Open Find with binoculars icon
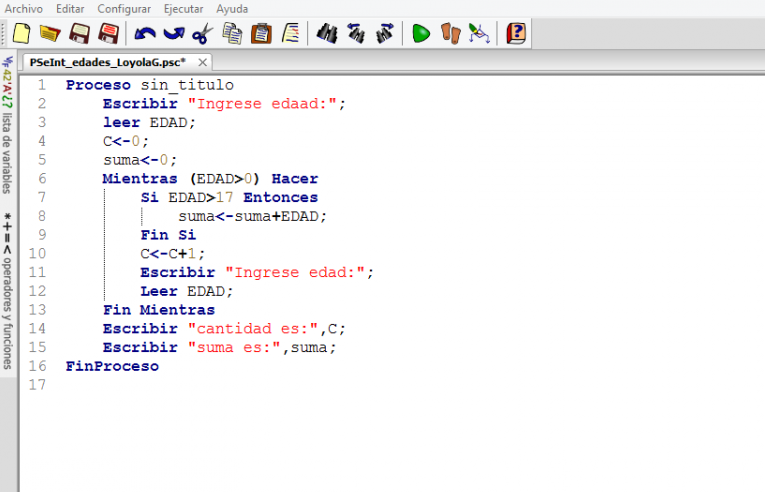 [x=327, y=34]
